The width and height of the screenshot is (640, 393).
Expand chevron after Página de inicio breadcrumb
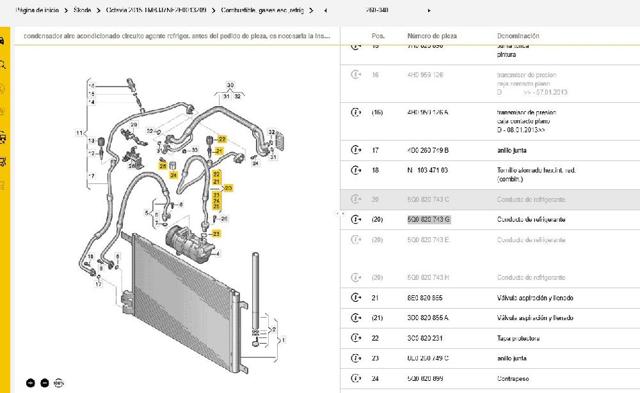(x=66, y=11)
